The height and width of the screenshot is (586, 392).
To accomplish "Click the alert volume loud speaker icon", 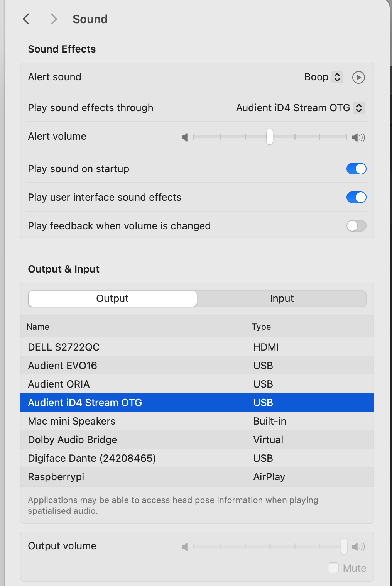I will click(358, 137).
